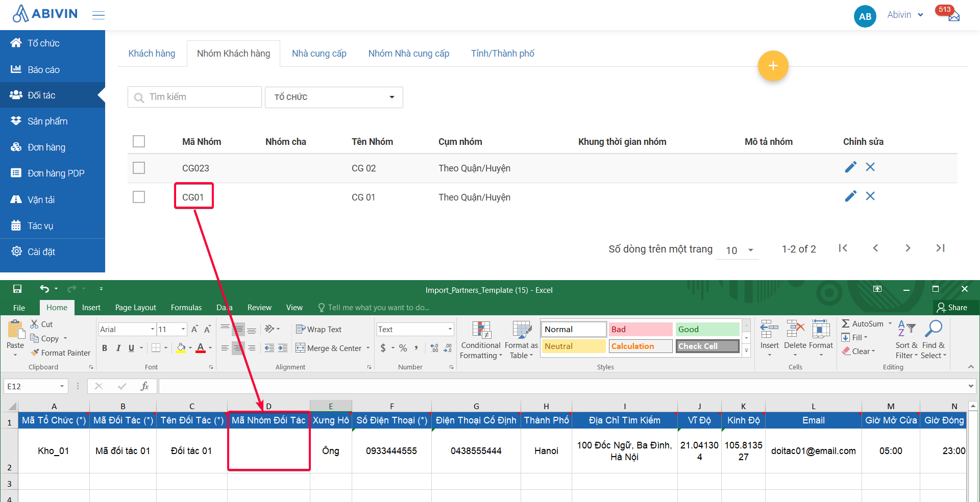Image resolution: width=980 pixels, height=502 pixels.
Task: Open the Excel File menu
Action: 19,307
